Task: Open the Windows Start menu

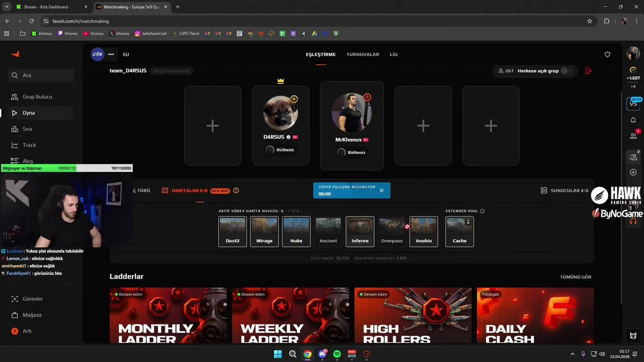Action: click(x=278, y=354)
